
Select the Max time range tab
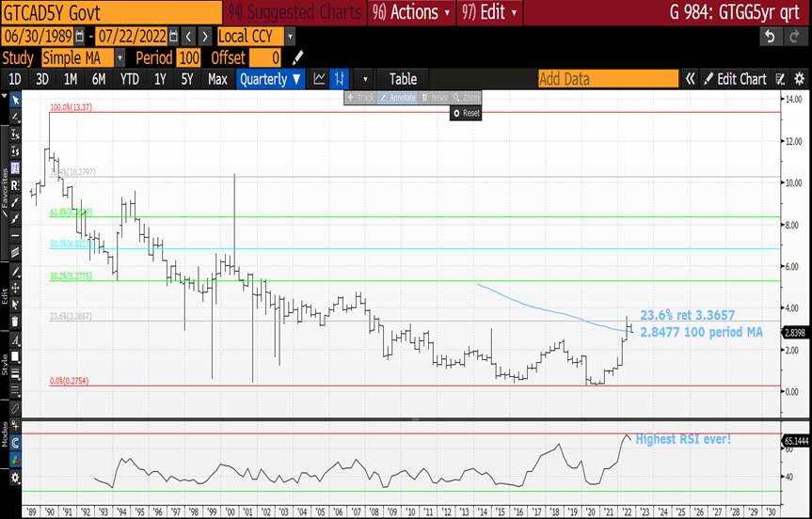217,79
